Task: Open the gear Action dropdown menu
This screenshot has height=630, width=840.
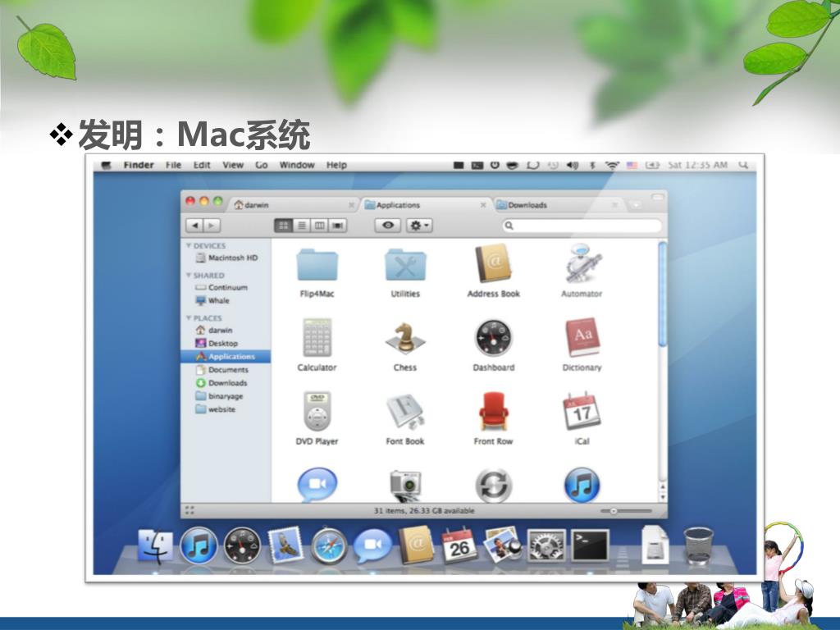Action: pyautogui.click(x=419, y=226)
